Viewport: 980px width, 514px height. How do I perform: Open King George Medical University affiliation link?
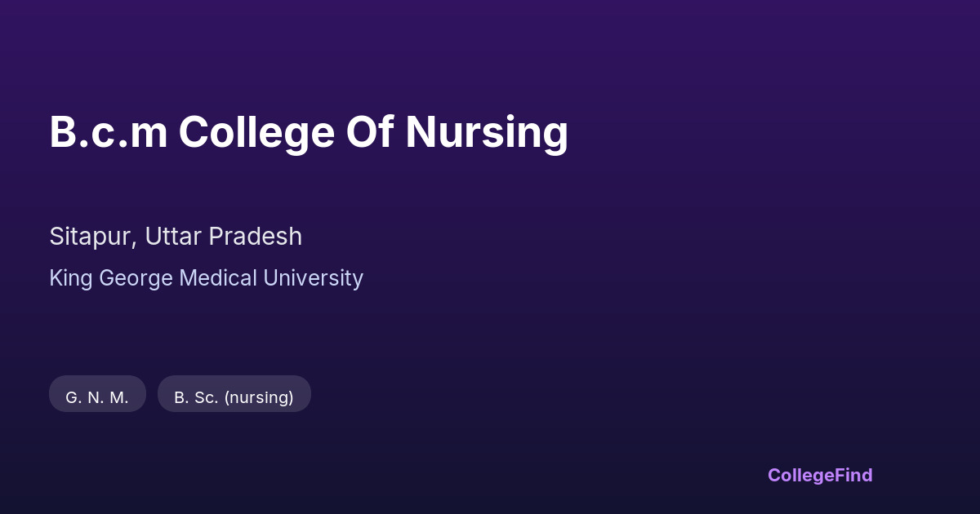[x=206, y=278]
